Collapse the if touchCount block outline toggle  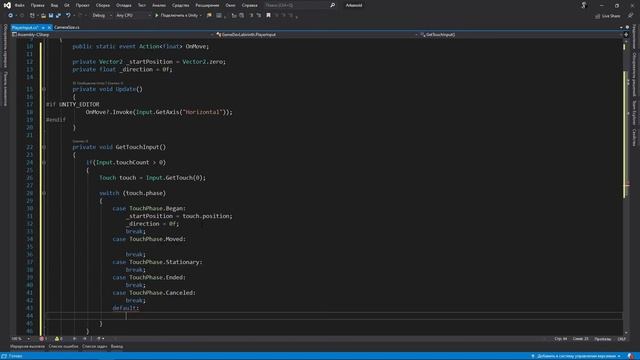click(x=44, y=162)
